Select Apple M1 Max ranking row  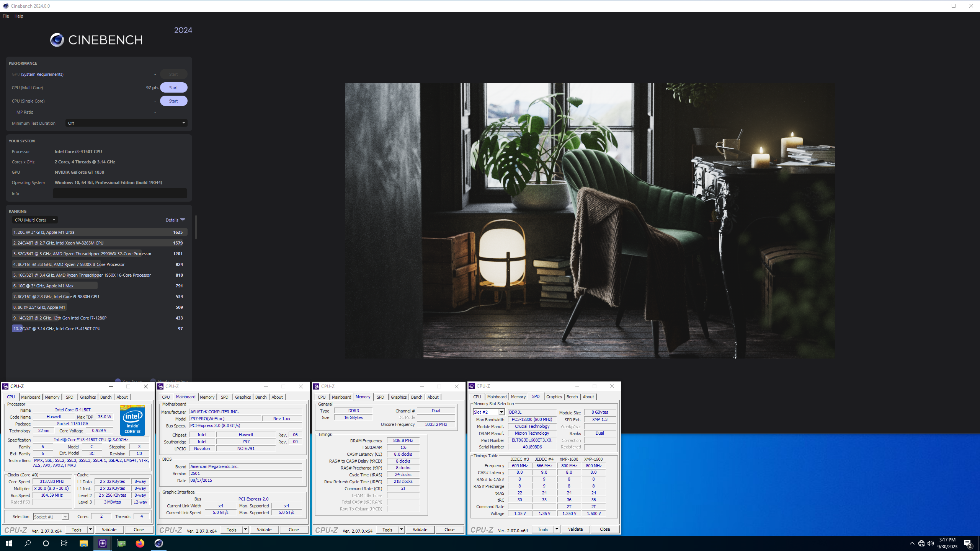coord(100,286)
